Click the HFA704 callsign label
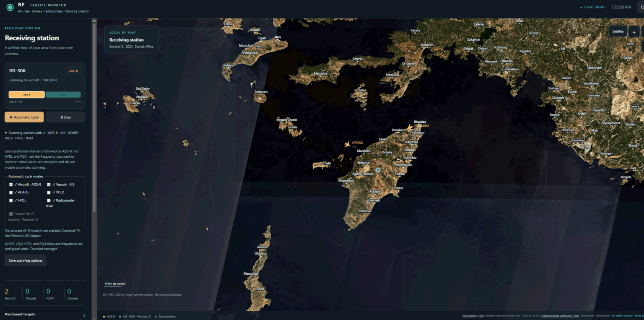Screen dimensions: 644x320 [x=357, y=143]
